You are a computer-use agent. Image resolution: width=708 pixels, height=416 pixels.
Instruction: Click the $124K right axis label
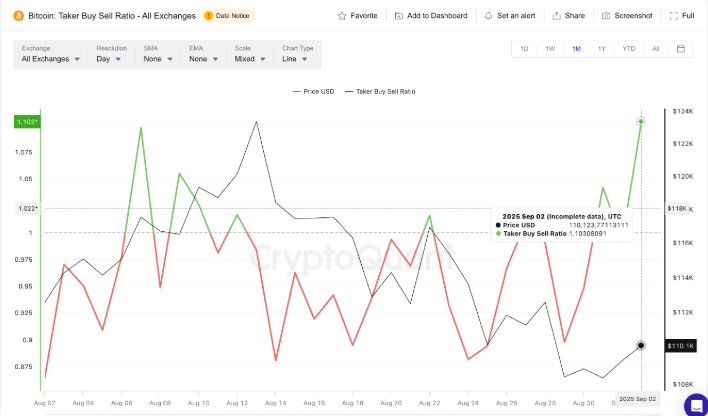[x=682, y=111]
